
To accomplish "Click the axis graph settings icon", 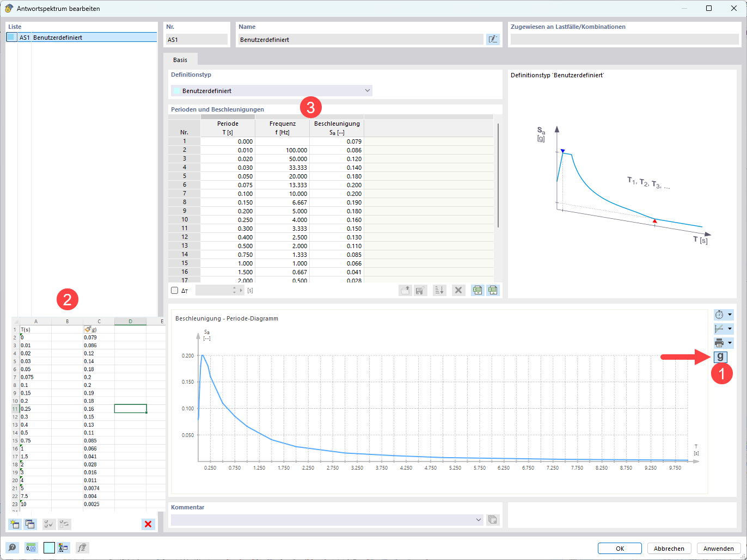I will click(719, 329).
